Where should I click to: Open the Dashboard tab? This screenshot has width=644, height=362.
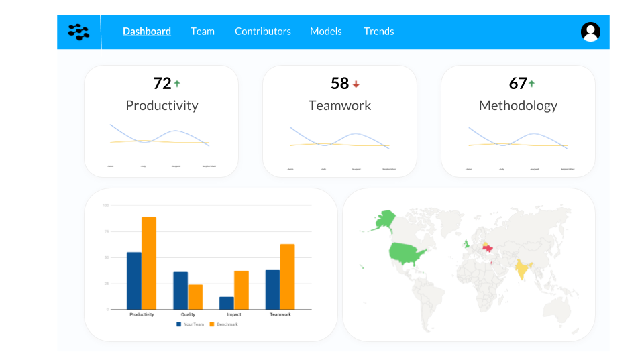(x=147, y=32)
